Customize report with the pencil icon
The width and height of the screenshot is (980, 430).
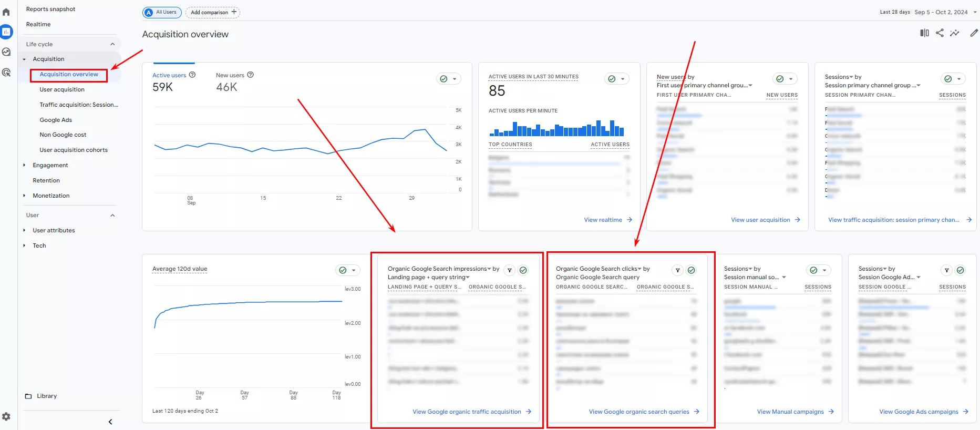click(x=974, y=33)
